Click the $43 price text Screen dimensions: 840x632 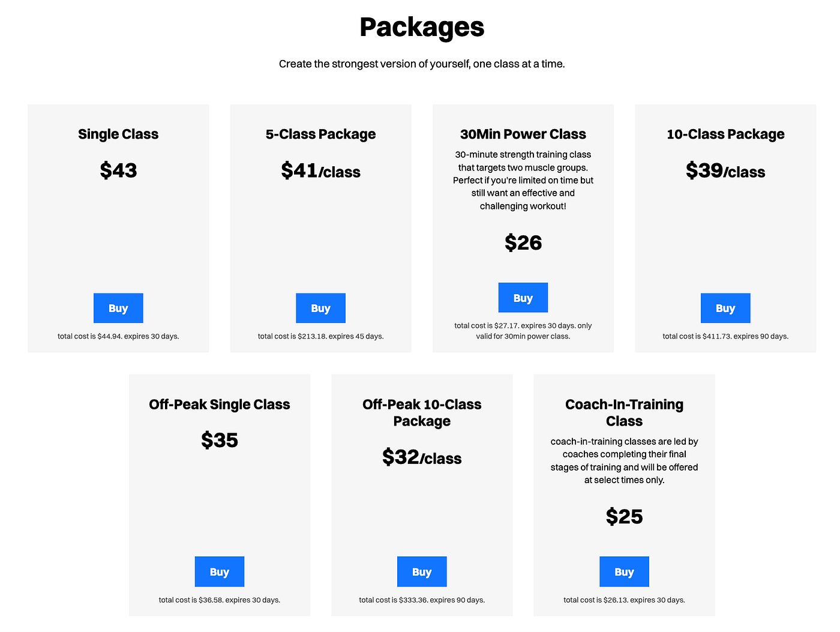pyautogui.click(x=118, y=170)
